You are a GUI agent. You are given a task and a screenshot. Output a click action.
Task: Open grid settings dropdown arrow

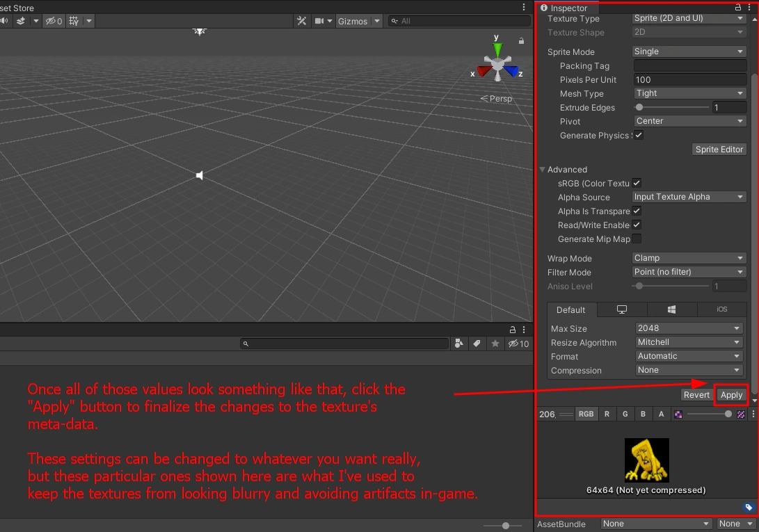[88, 21]
